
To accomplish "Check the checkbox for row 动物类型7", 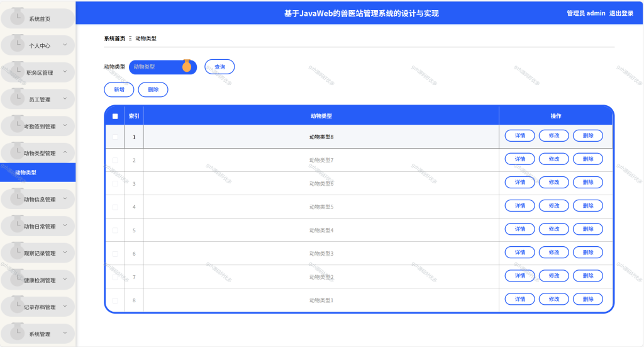I will tap(115, 161).
